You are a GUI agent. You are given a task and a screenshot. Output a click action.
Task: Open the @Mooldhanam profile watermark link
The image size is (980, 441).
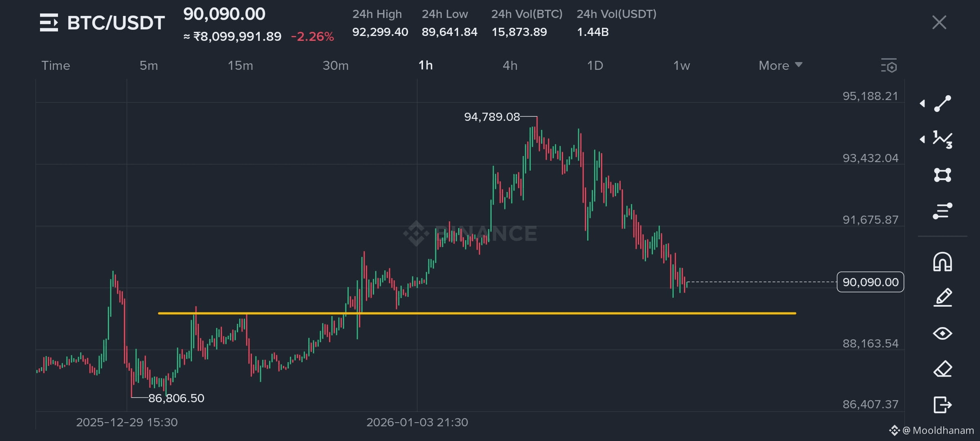click(x=932, y=430)
